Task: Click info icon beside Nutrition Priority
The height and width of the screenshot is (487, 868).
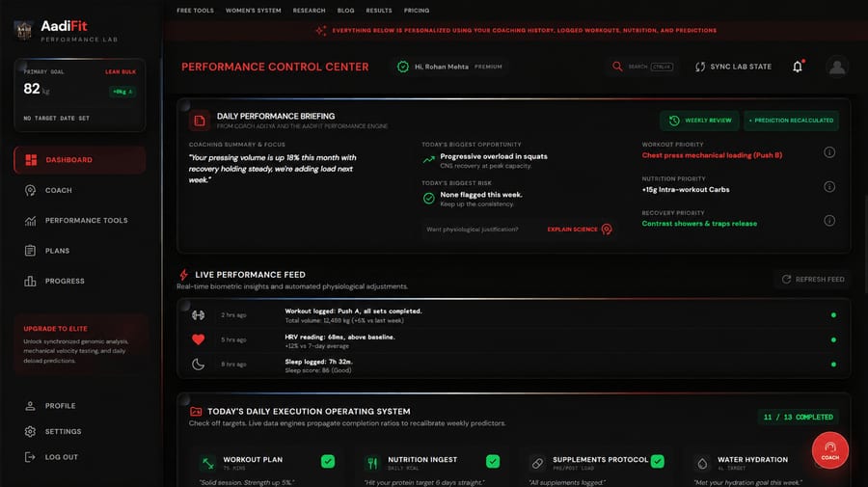Action: pos(829,186)
